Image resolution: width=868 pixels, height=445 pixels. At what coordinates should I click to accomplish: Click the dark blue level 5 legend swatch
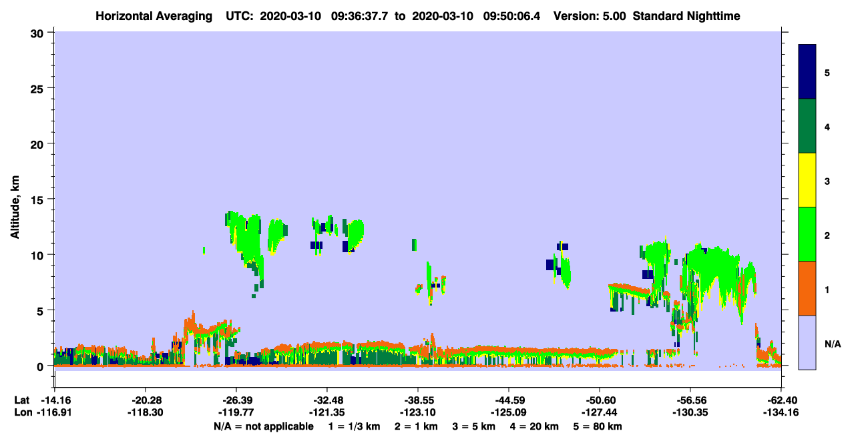pyautogui.click(x=807, y=72)
